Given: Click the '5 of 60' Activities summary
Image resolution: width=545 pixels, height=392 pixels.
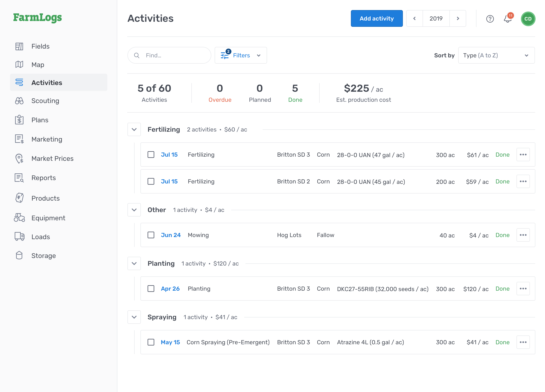Looking at the screenshot, I should click(154, 93).
